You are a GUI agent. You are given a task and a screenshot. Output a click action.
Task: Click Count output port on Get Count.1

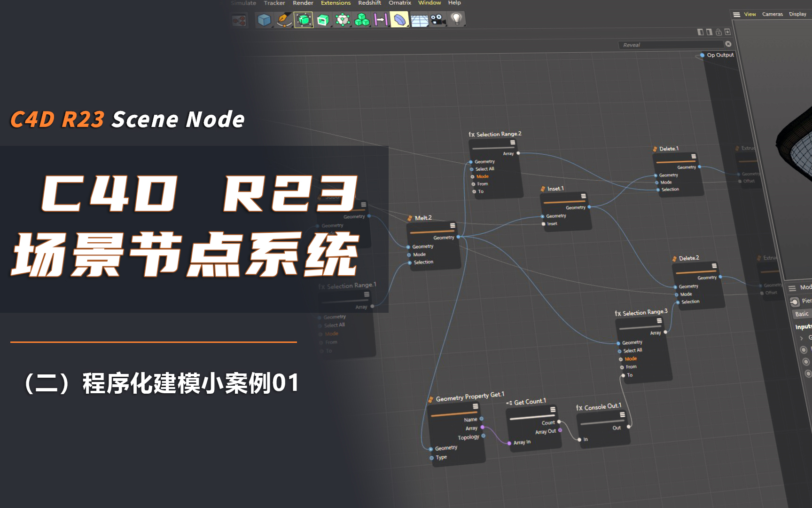pyautogui.click(x=559, y=421)
